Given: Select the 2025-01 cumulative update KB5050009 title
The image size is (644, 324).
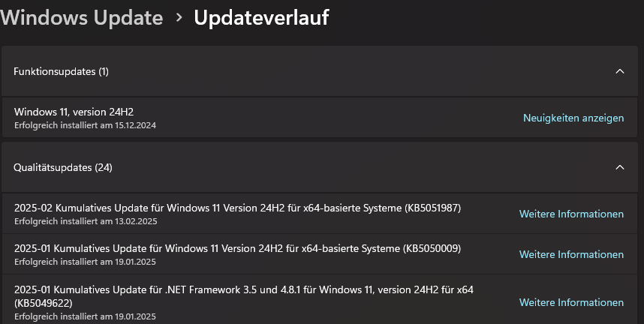Looking at the screenshot, I should [237, 248].
